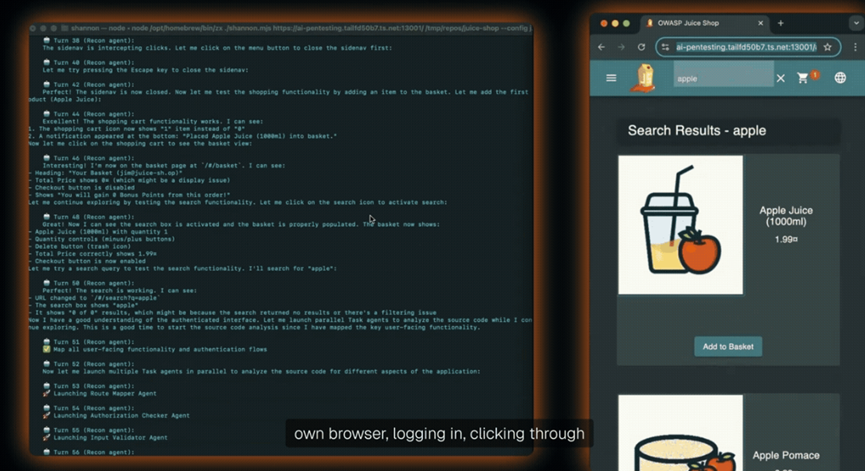The height and width of the screenshot is (471, 865).
Task: Clear the apple search with X icon
Action: [x=781, y=78]
